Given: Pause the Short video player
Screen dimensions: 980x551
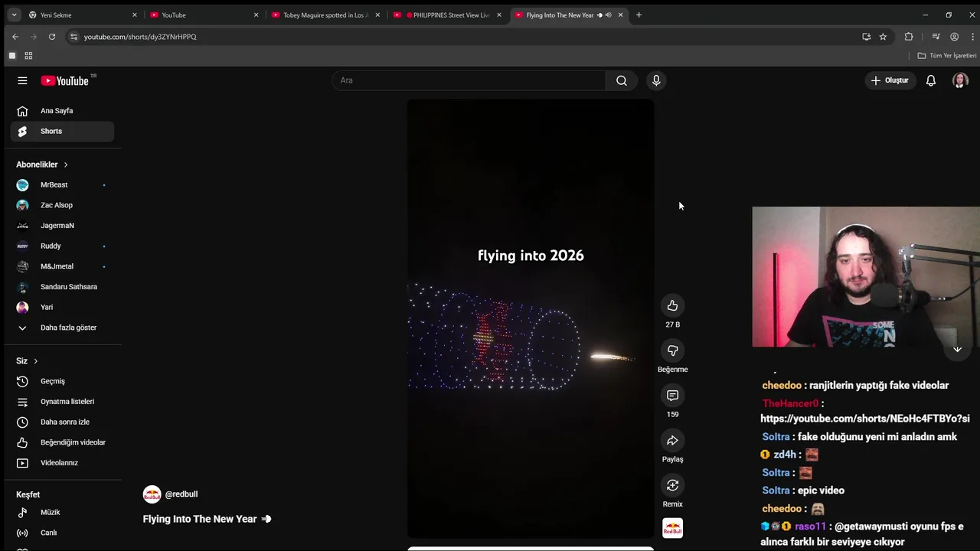Looking at the screenshot, I should coord(531,318).
